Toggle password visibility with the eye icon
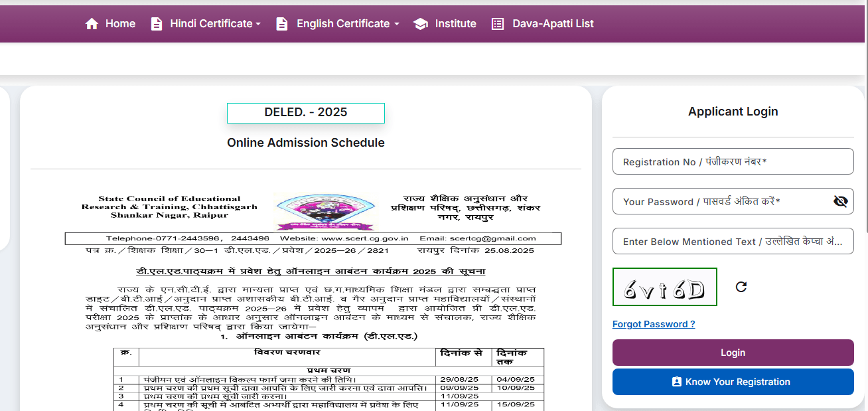Screen dimensions: 868x411 click(x=840, y=202)
